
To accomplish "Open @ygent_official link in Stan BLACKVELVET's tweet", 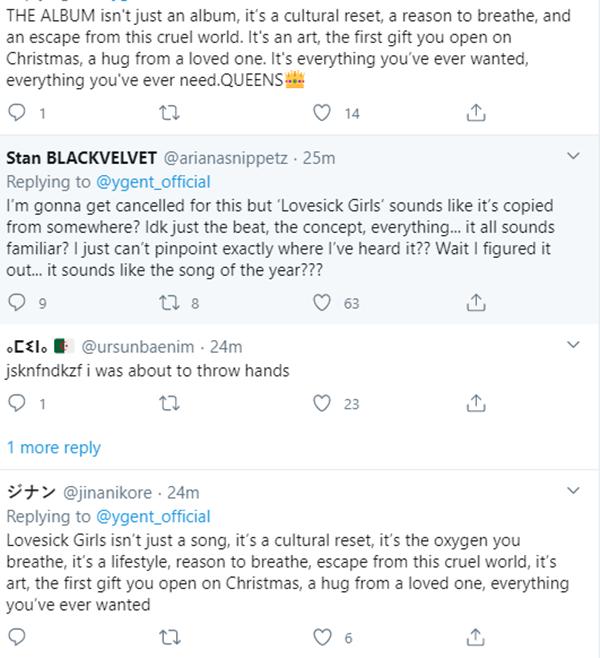I will [153, 181].
